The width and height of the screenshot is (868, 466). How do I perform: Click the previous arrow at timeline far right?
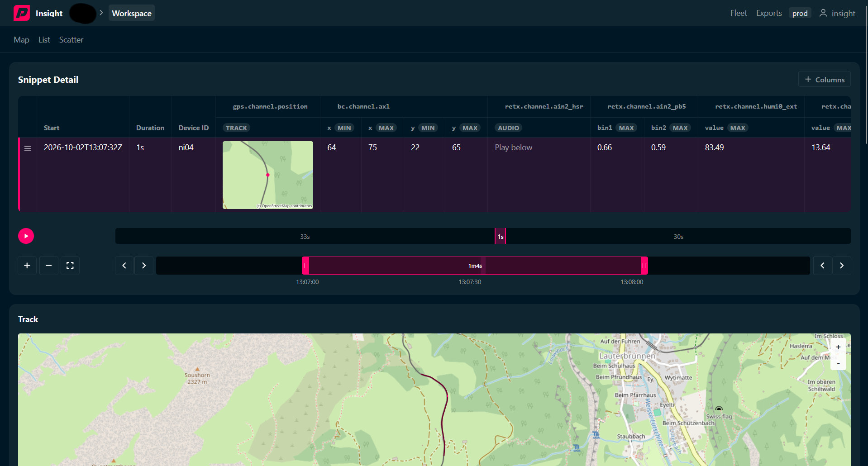(x=822, y=266)
